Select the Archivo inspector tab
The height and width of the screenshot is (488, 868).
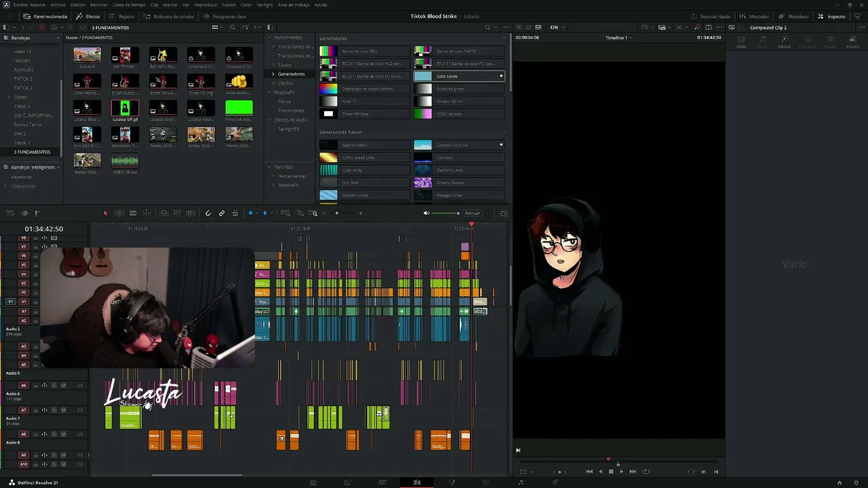pyautogui.click(x=852, y=43)
